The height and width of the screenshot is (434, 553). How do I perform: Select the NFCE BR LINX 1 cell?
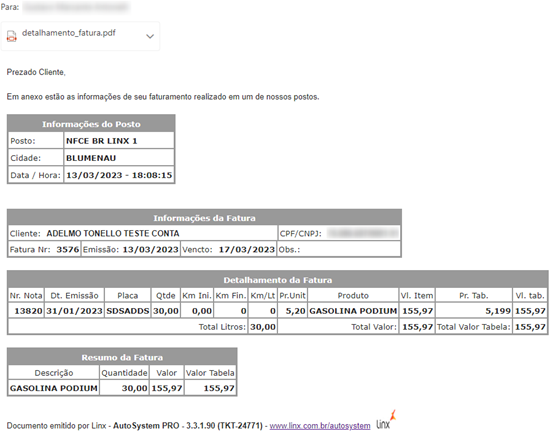(x=119, y=141)
